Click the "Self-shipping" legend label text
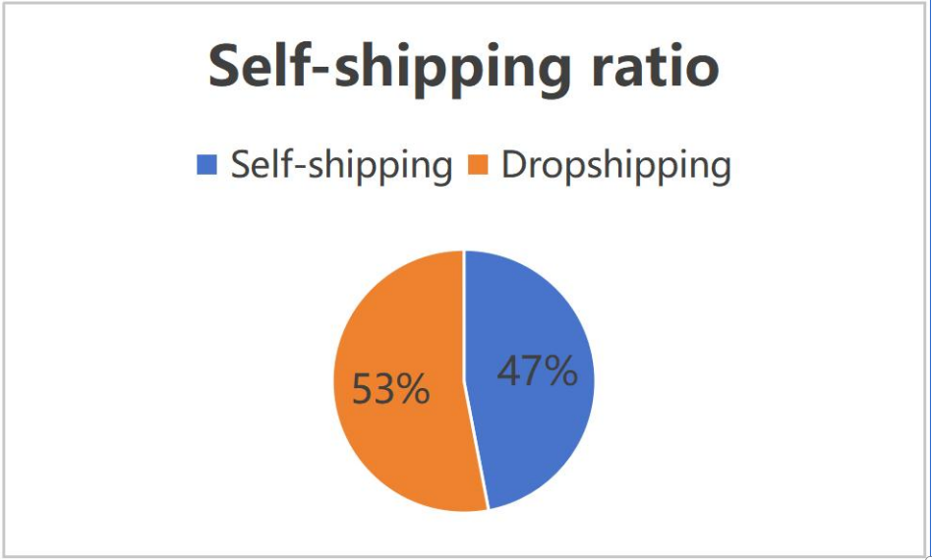 [341, 165]
